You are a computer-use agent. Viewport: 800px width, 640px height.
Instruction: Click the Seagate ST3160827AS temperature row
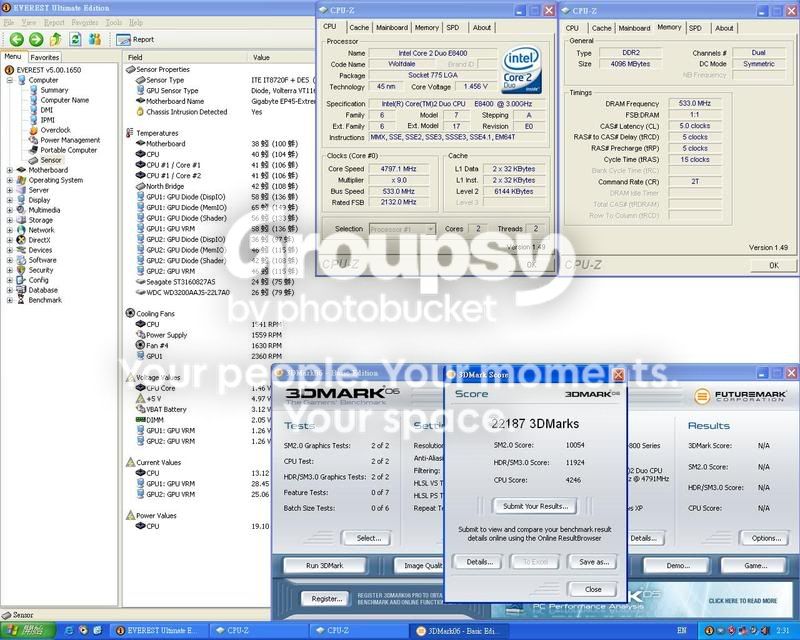[x=215, y=282]
